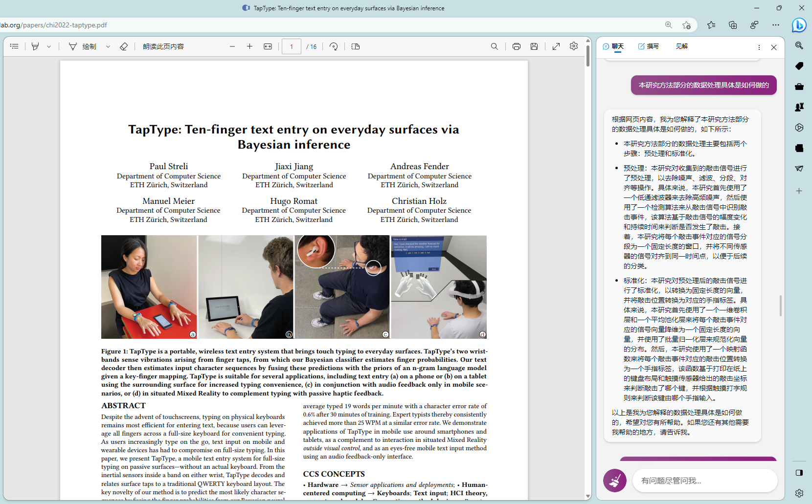Open the chat panel more options menu

(x=759, y=47)
